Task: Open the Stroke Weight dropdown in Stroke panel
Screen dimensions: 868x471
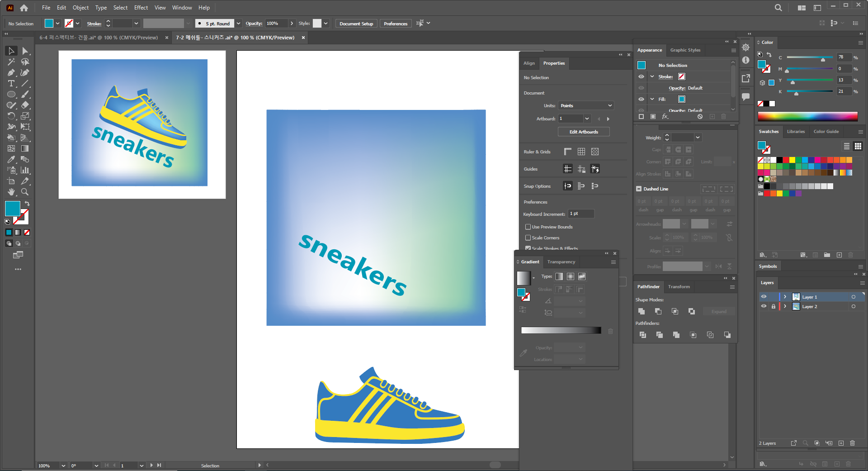Action: pos(698,138)
